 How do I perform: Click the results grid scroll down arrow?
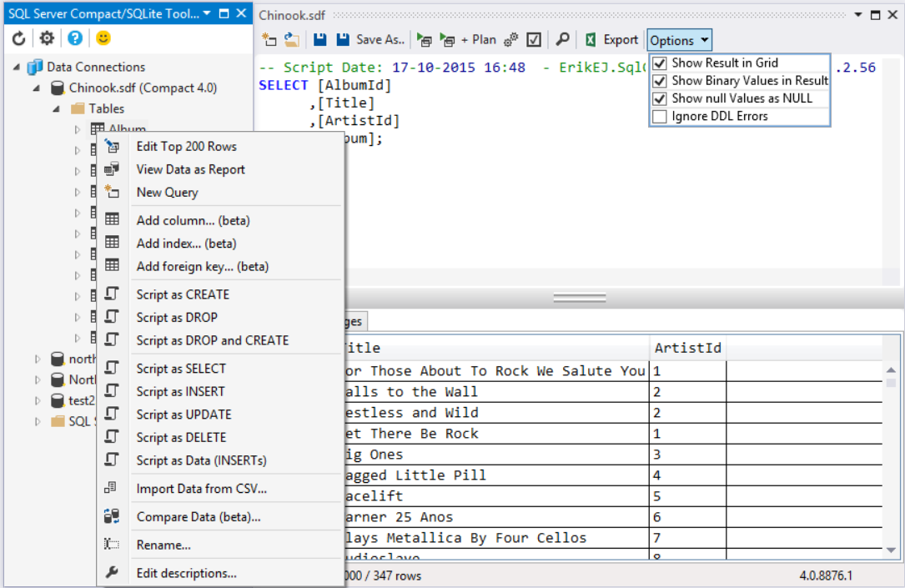coord(891,550)
